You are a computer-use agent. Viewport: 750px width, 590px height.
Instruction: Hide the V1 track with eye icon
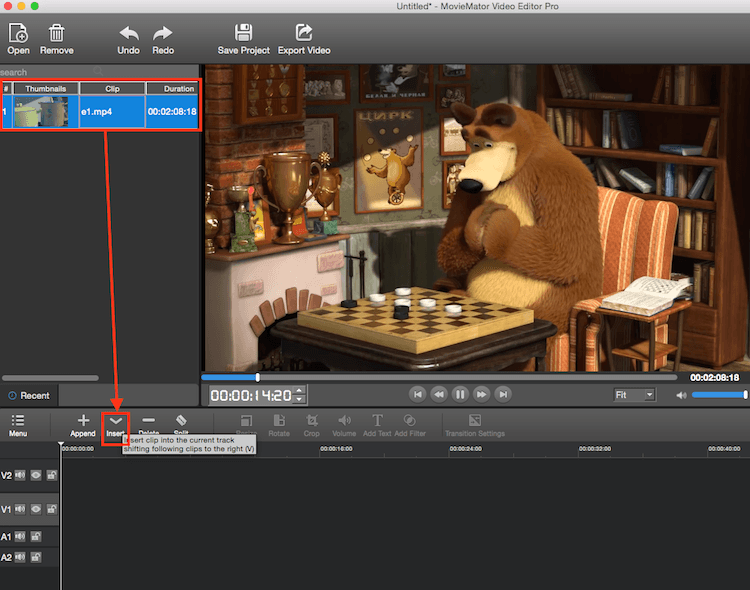35,509
